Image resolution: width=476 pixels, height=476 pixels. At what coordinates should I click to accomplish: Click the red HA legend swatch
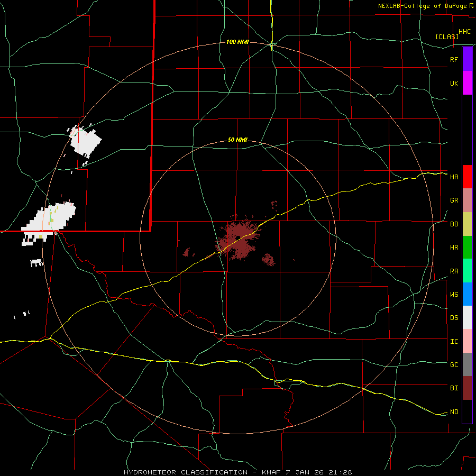pos(467,177)
